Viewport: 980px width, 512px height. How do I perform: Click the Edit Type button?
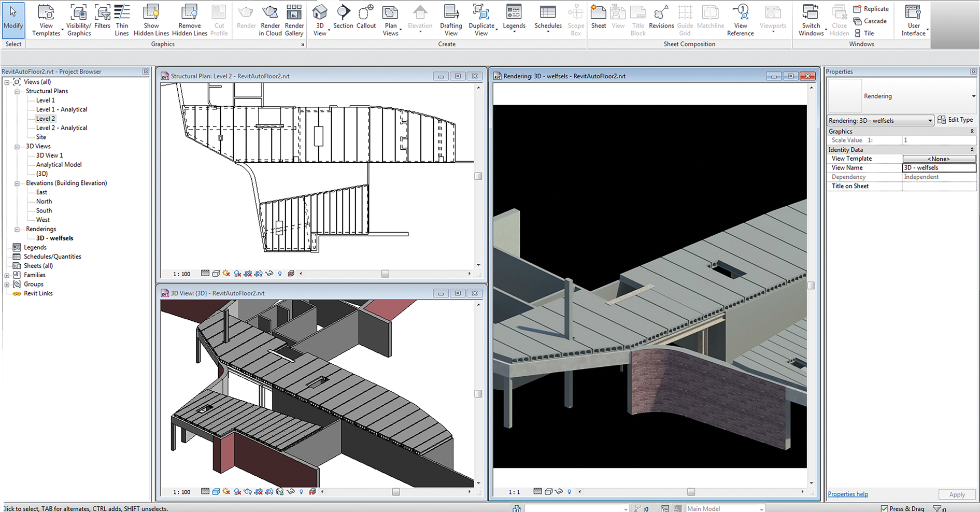955,120
